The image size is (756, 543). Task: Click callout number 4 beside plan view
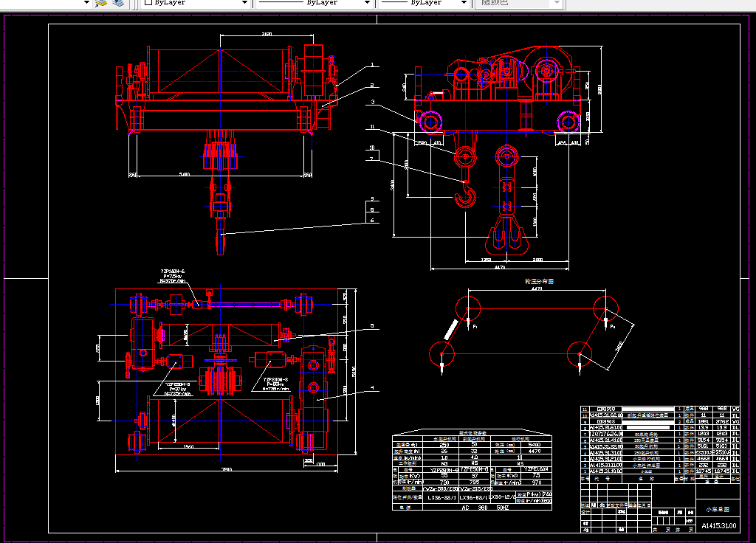coord(372,388)
